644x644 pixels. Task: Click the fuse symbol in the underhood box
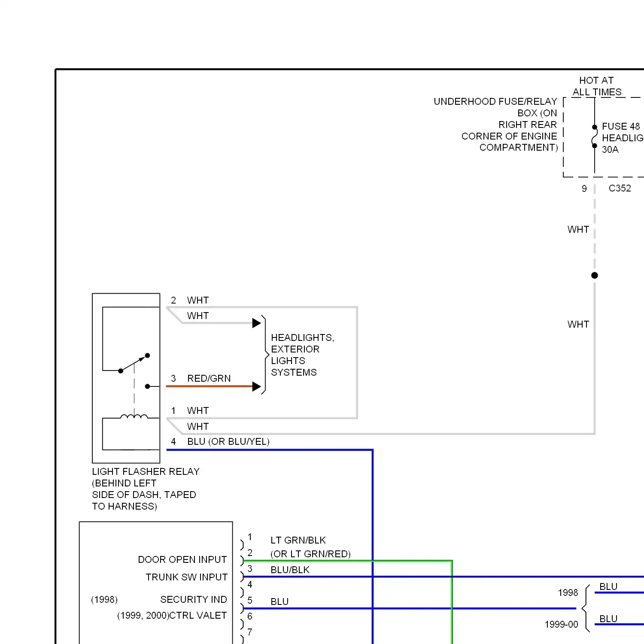tap(595, 137)
